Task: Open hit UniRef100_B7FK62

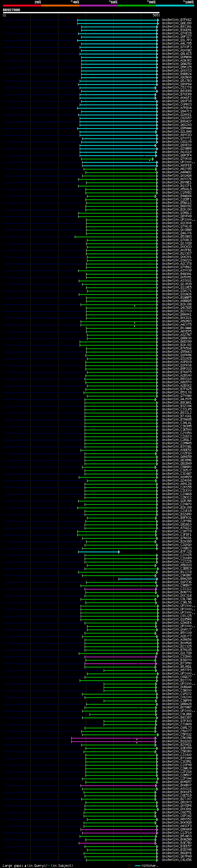Action: [x=177, y=20]
